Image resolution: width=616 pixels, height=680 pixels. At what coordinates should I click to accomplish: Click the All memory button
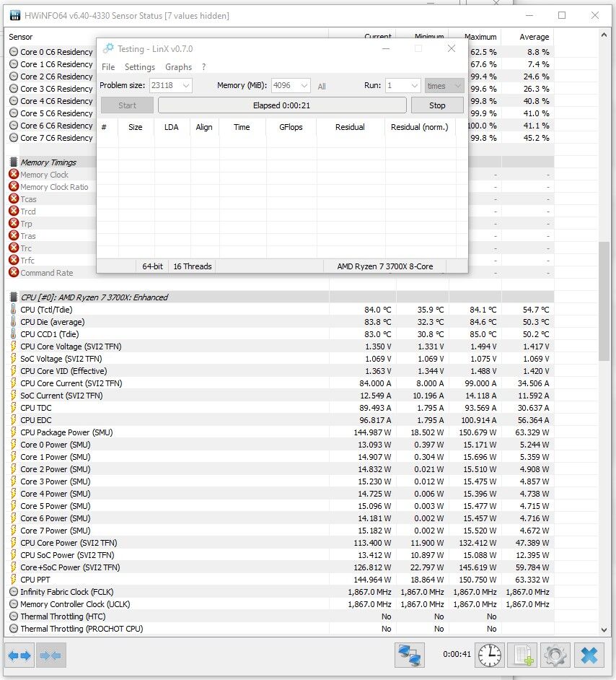(x=322, y=87)
